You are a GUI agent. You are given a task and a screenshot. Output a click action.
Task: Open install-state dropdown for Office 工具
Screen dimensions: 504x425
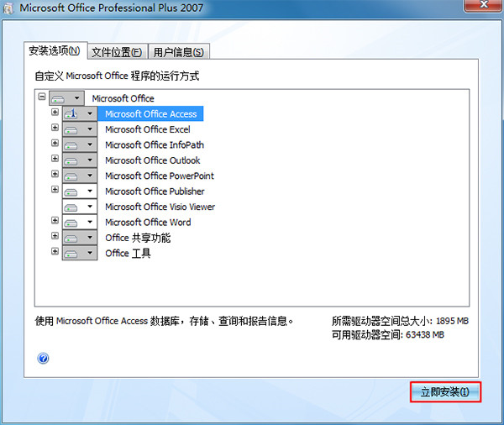tap(80, 253)
